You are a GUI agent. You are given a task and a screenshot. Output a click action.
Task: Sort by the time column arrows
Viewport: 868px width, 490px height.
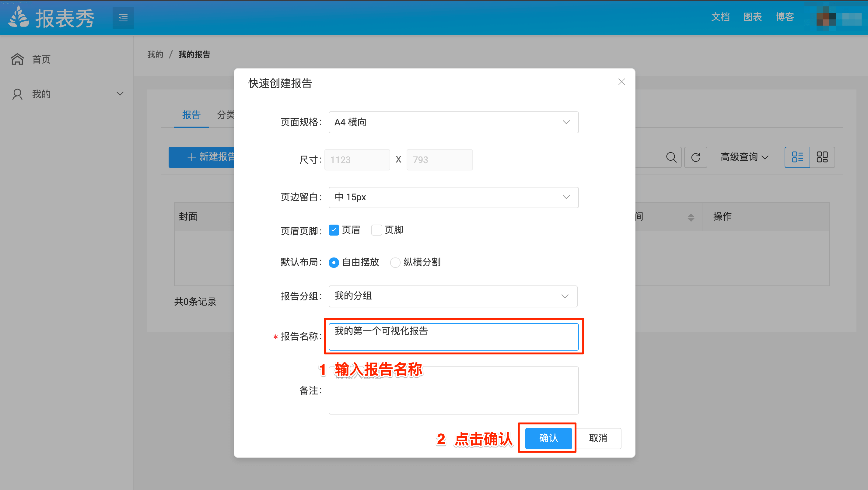tap(691, 217)
